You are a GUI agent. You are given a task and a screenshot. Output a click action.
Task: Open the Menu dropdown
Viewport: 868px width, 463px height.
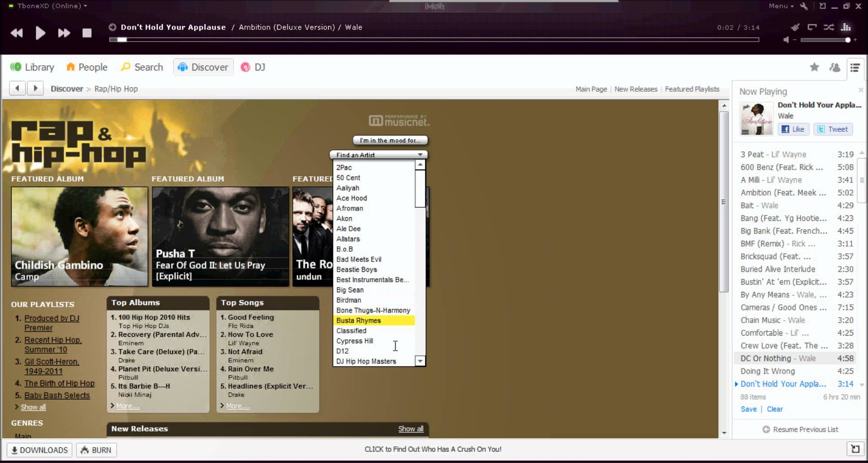click(x=781, y=6)
